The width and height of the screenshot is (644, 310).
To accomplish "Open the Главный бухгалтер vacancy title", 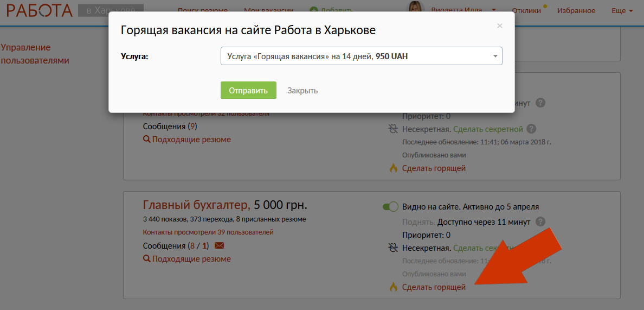I will (196, 205).
